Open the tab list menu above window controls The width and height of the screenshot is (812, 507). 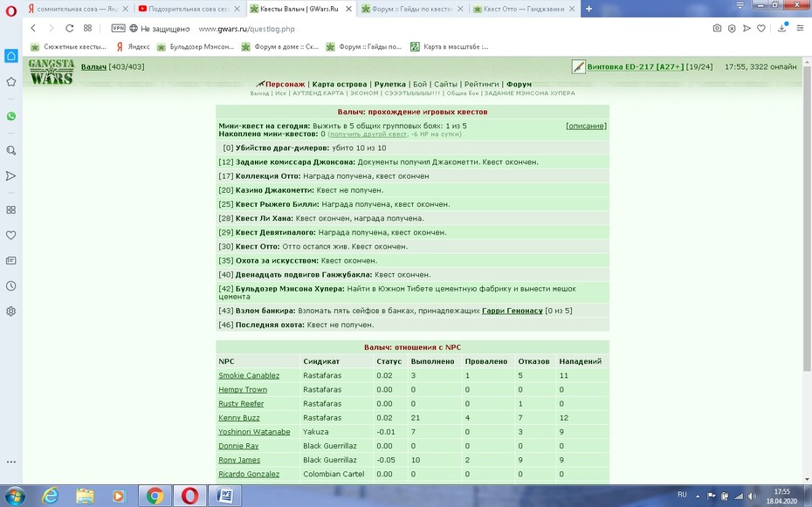tap(740, 6)
